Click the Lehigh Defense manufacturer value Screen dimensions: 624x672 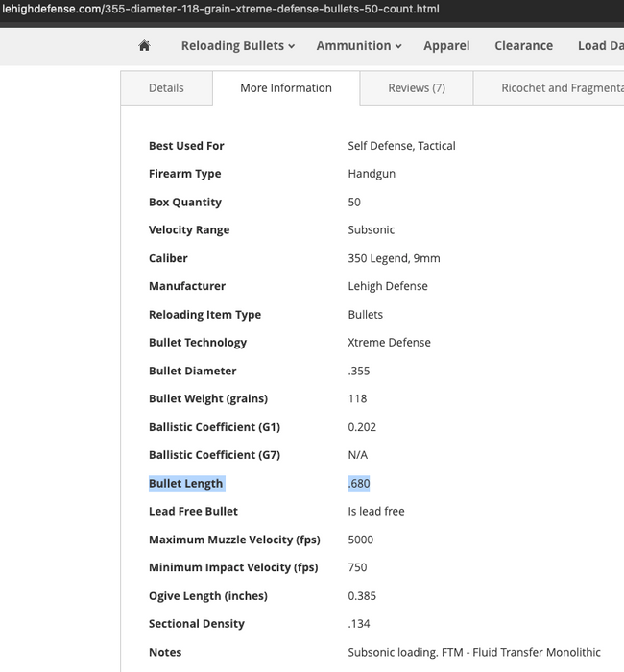(x=388, y=286)
